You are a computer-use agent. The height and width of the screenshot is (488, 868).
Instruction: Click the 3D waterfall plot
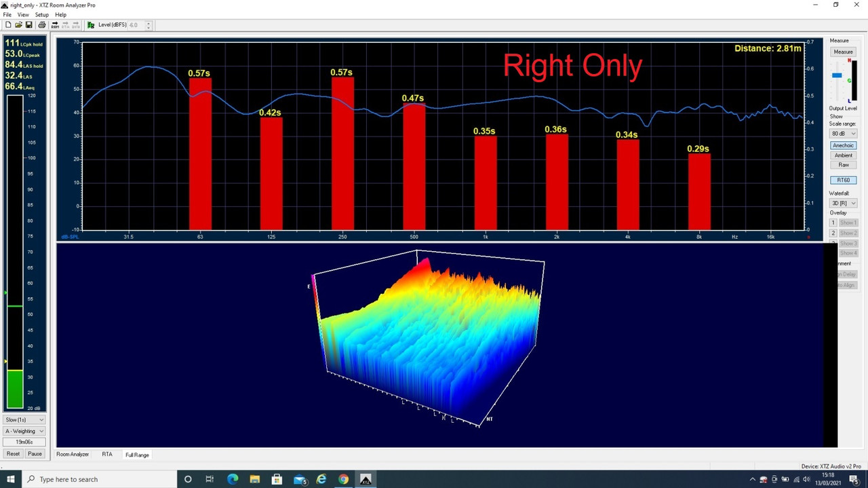[429, 338]
